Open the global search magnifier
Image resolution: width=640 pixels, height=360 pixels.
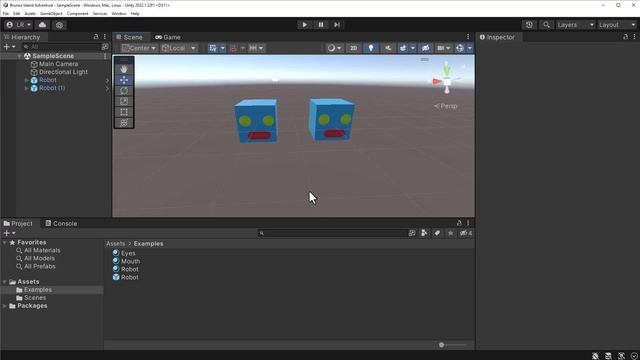pyautogui.click(x=546, y=25)
